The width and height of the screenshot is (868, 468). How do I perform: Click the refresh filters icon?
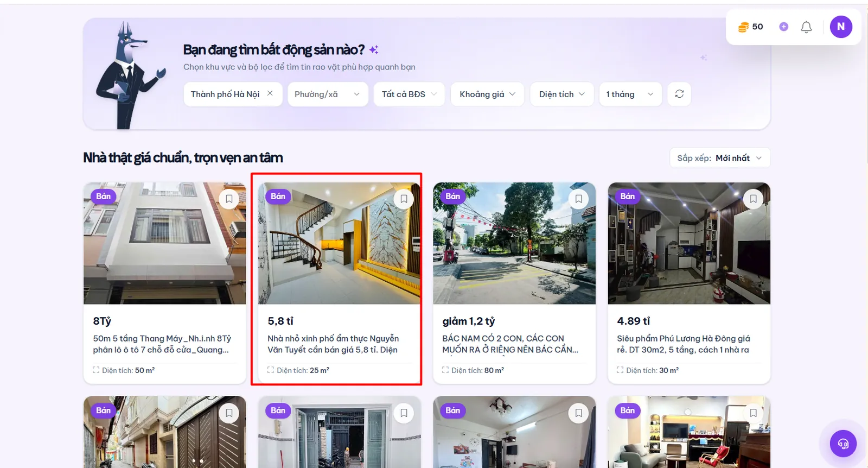(679, 94)
